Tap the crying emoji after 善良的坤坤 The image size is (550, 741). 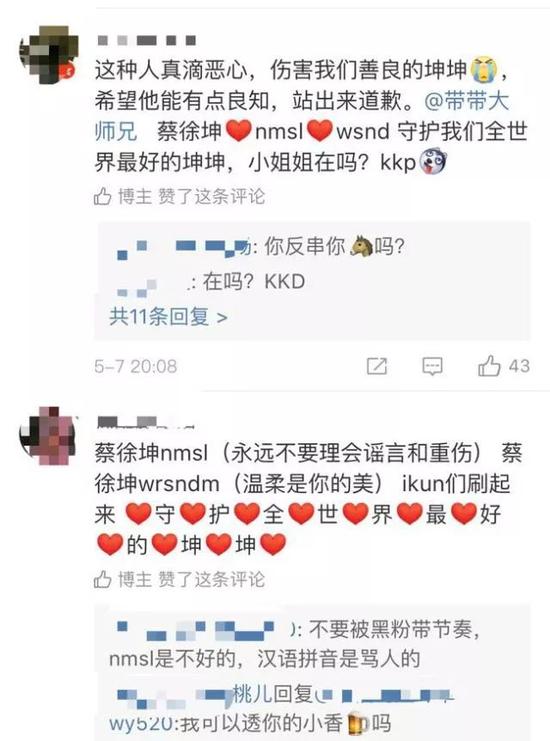tap(483, 70)
